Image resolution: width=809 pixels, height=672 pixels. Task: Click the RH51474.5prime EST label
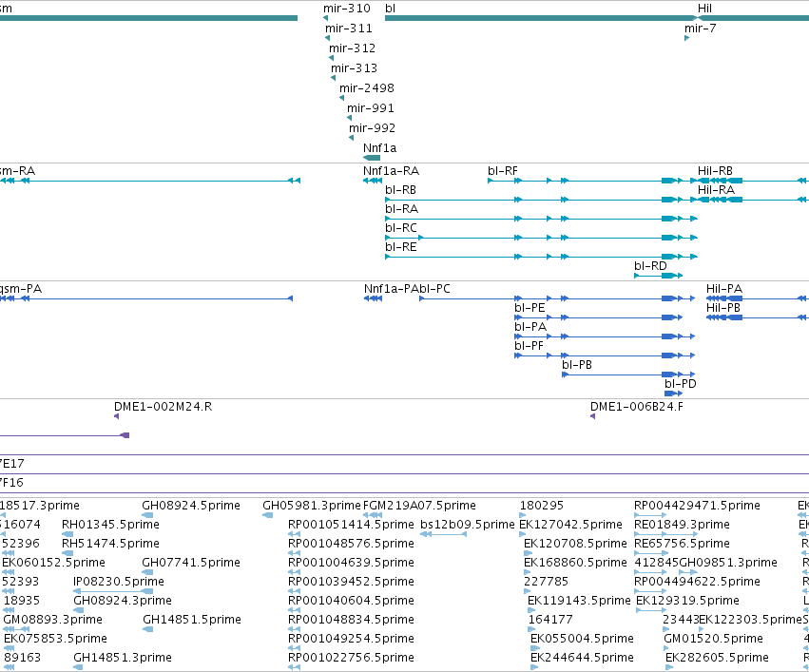click(x=110, y=544)
